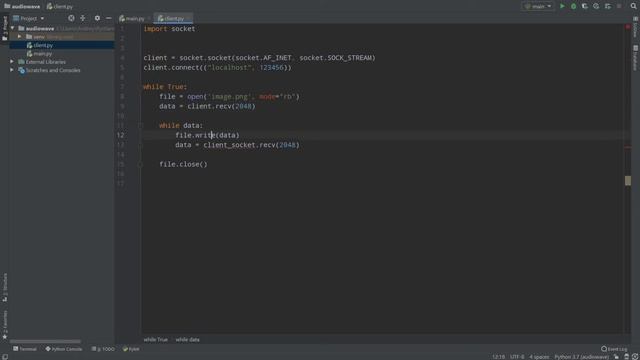This screenshot has width=640, height=360.
Task: Click file.close() in the editor
Action: pyautogui.click(x=183, y=164)
